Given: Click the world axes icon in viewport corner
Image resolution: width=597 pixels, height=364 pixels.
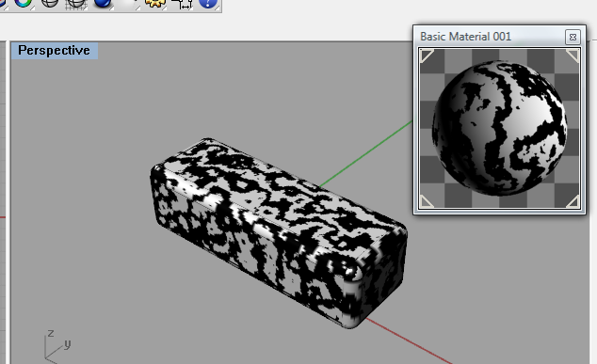Looking at the screenshot, I should tap(57, 345).
